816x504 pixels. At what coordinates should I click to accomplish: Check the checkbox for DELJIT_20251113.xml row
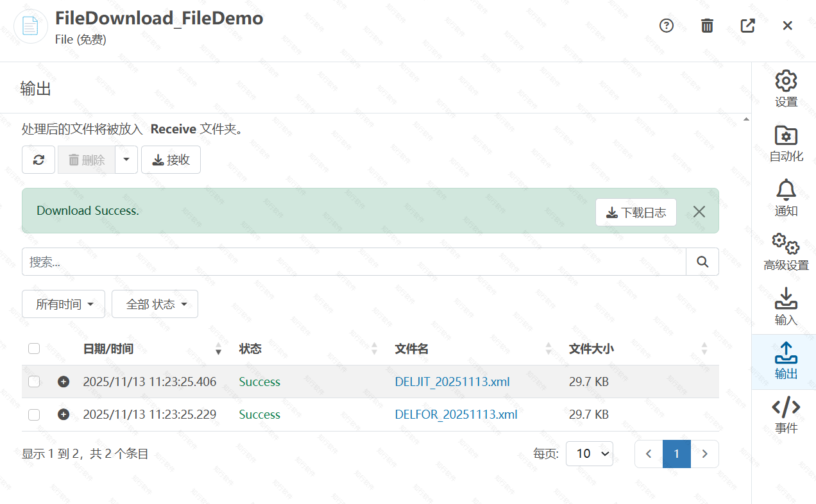tap(34, 381)
